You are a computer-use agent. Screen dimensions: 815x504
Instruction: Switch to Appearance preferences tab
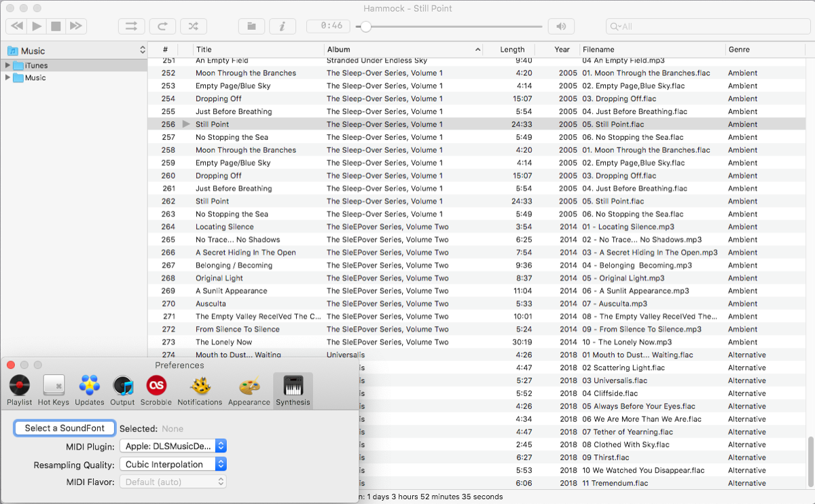[x=249, y=391]
